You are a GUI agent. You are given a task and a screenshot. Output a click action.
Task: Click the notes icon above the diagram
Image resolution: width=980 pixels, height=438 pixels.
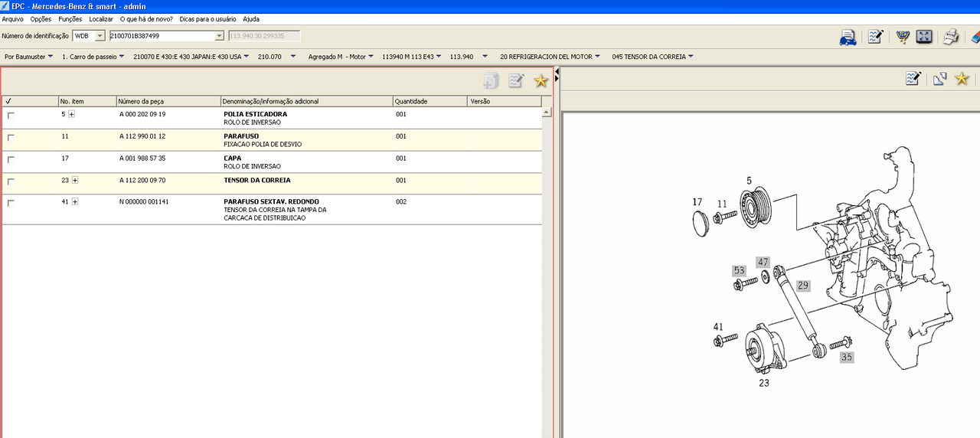point(913,78)
